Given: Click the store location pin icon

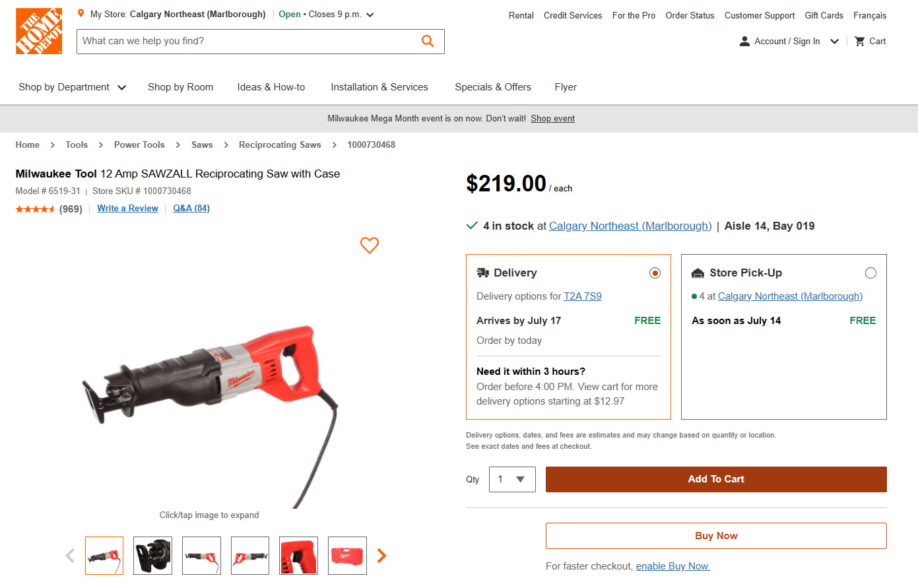Looking at the screenshot, I should 81,14.
